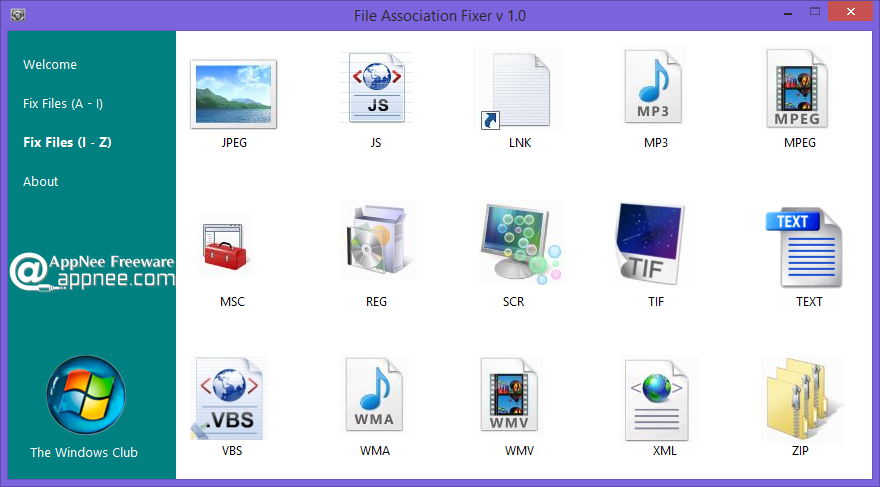This screenshot has width=880, height=487.
Task: Click the JPEG landscape picture icon
Action: click(x=233, y=94)
